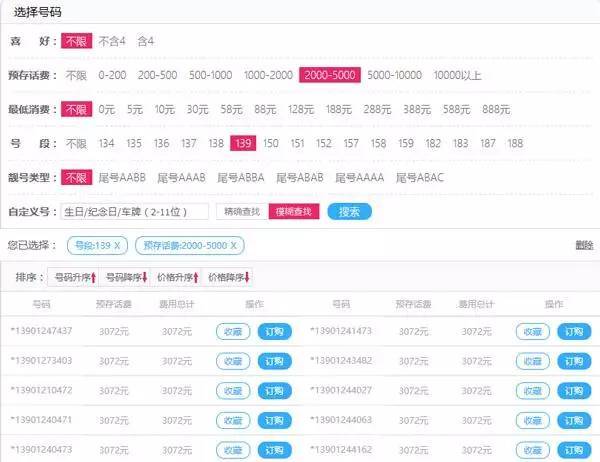Choose the 10000以上 prepaid fee option
Screen dimensions: 600x462
(457, 75)
